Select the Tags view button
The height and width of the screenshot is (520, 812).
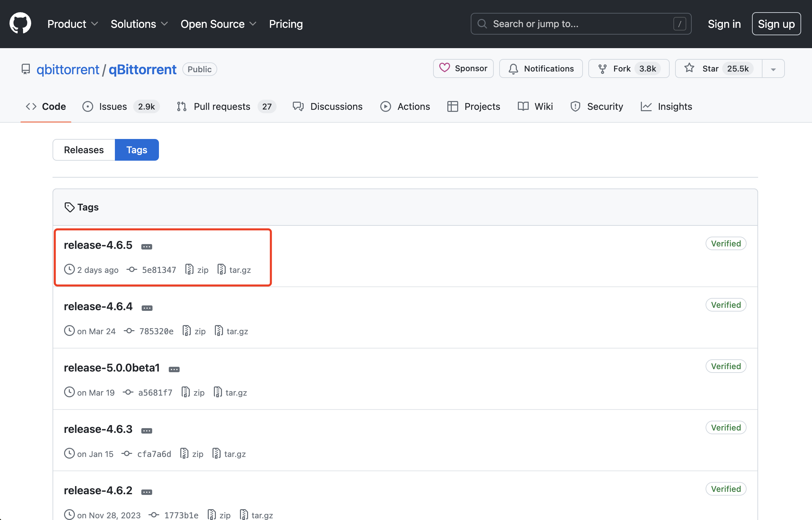137,150
